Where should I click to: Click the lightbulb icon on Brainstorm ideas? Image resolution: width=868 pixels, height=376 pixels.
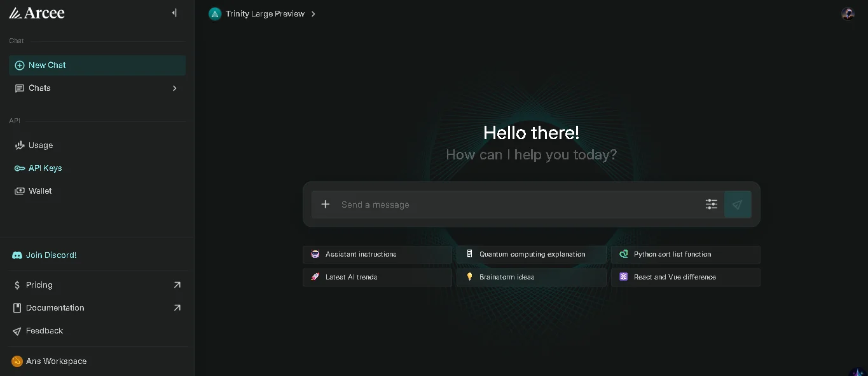[x=469, y=278]
